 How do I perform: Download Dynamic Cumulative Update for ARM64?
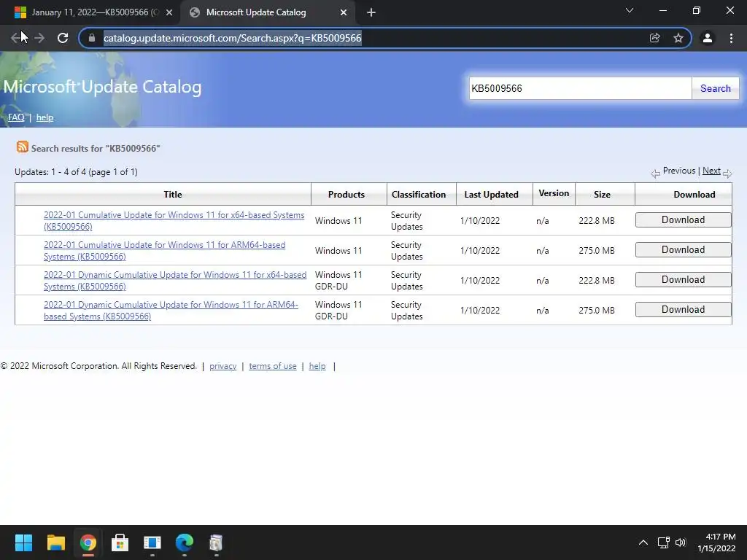coord(683,310)
